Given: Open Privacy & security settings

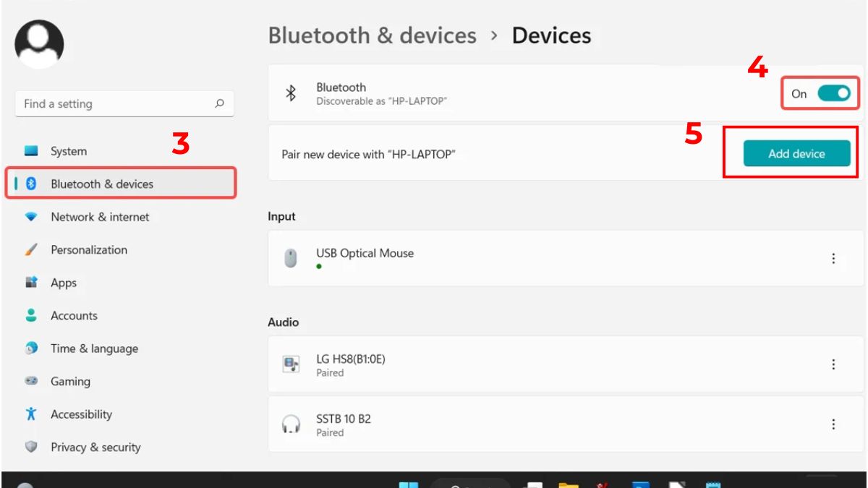Looking at the screenshot, I should tap(95, 447).
